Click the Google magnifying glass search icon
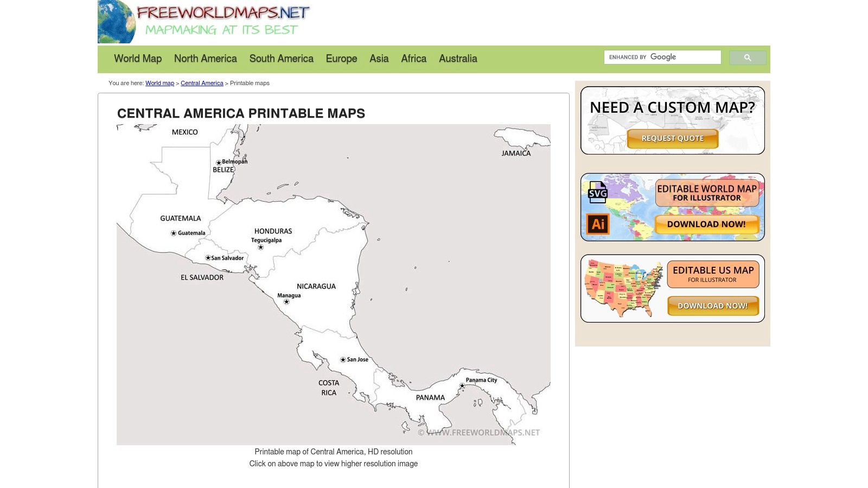 click(748, 57)
